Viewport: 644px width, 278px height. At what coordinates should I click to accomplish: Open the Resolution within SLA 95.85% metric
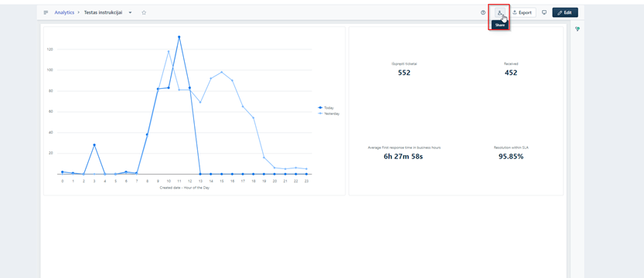coord(511,153)
